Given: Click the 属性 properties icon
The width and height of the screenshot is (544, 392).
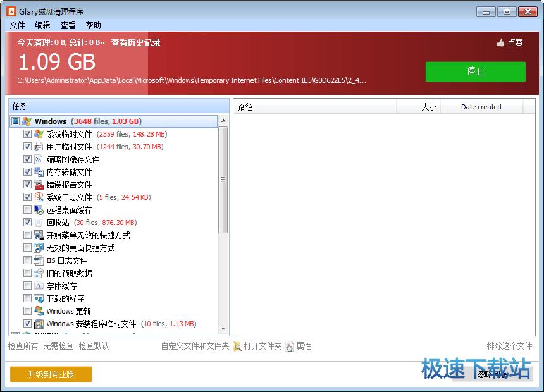Looking at the screenshot, I should click(x=290, y=346).
